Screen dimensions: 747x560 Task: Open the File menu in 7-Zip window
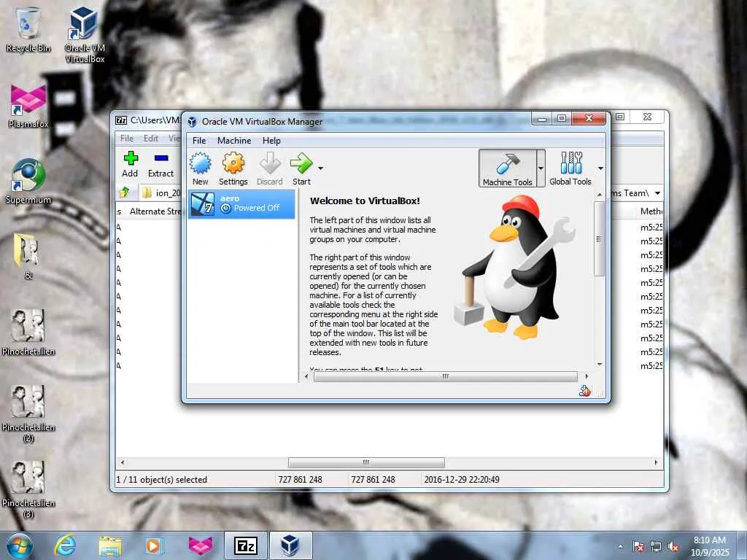(x=127, y=138)
